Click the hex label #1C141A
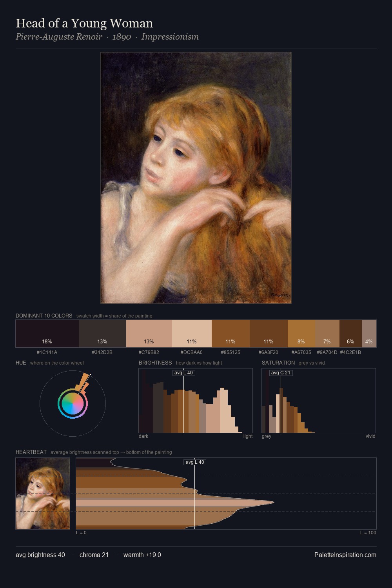The image size is (392, 588). [47, 352]
